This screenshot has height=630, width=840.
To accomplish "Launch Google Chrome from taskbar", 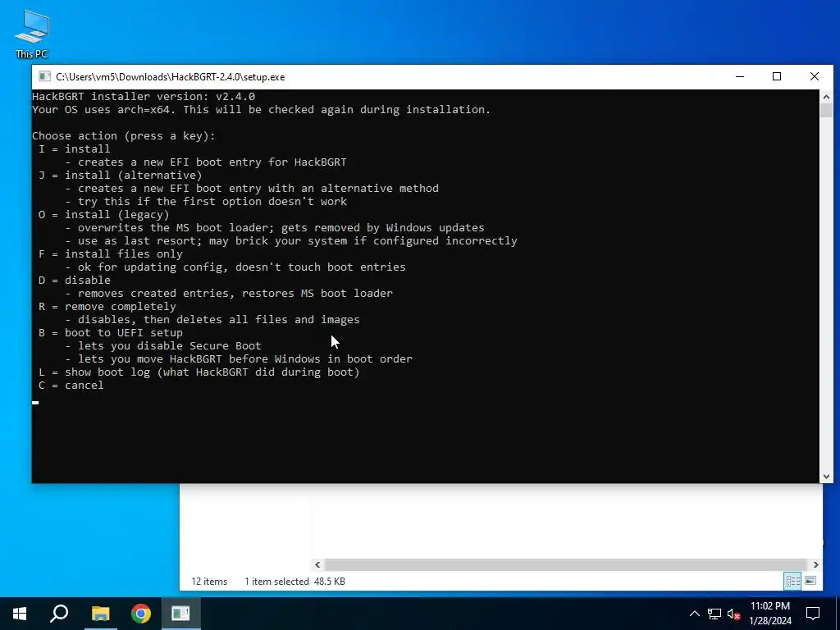I will [x=141, y=614].
